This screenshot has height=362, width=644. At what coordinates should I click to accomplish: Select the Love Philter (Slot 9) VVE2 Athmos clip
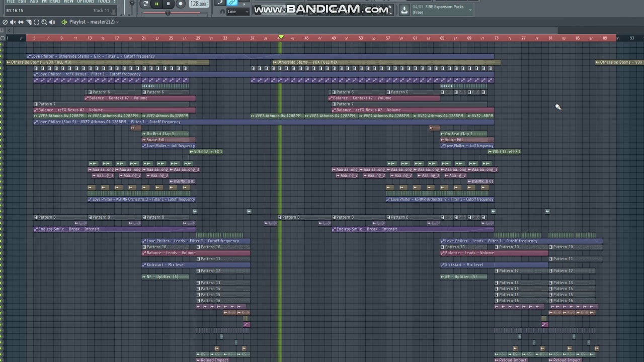tap(264, 122)
